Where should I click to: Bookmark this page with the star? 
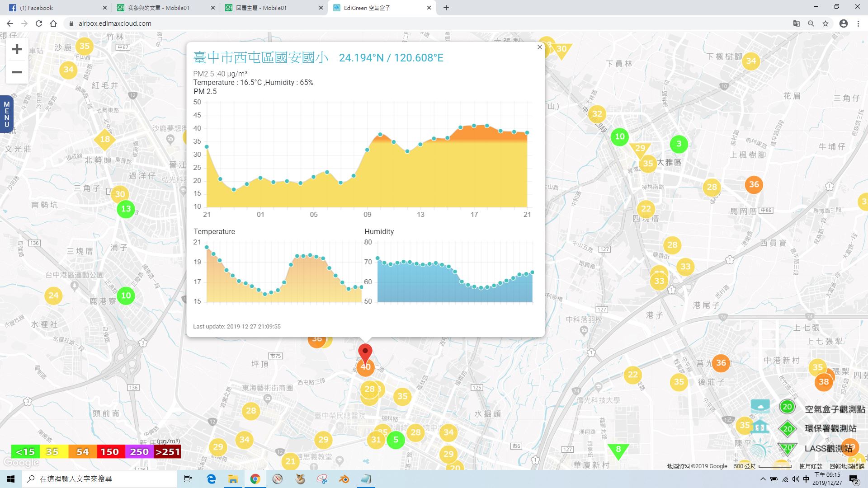(826, 23)
